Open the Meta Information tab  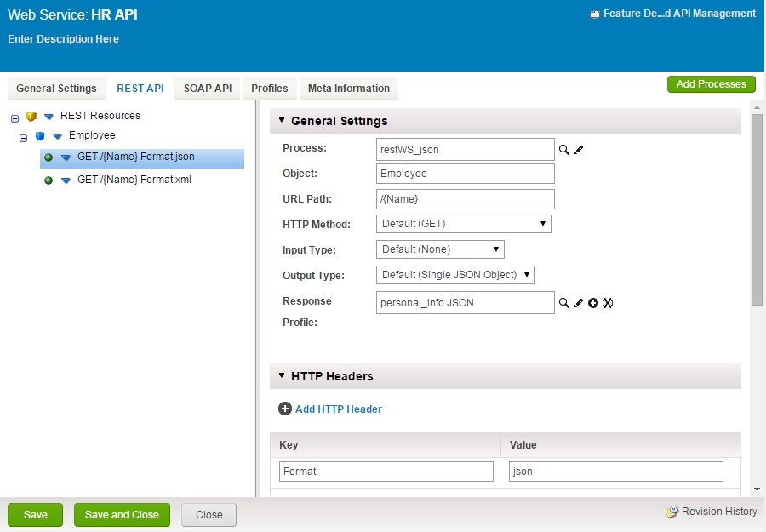point(348,89)
